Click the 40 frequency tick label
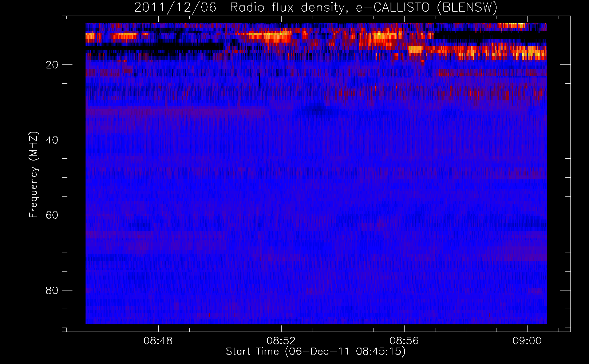The image size is (589, 364). pos(52,140)
